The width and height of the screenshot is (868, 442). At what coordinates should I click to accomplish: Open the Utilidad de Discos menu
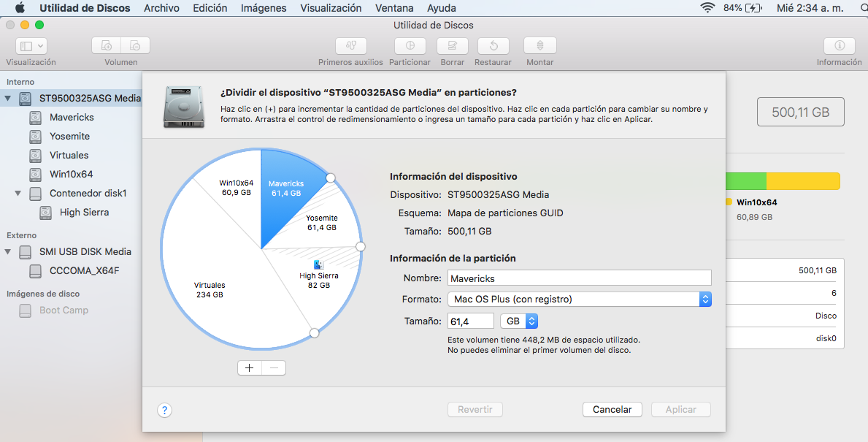click(x=85, y=8)
